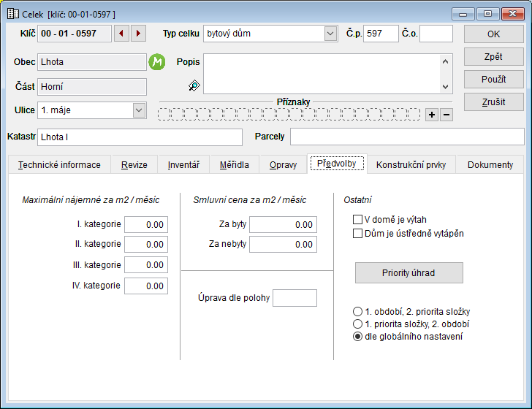Image resolution: width=532 pixels, height=409 pixels.
Task: Add a flag with the plus button
Action: pyautogui.click(x=431, y=115)
